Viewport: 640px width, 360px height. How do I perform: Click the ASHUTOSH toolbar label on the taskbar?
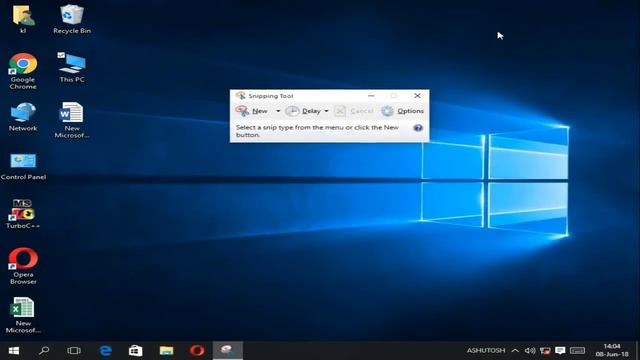click(x=486, y=351)
